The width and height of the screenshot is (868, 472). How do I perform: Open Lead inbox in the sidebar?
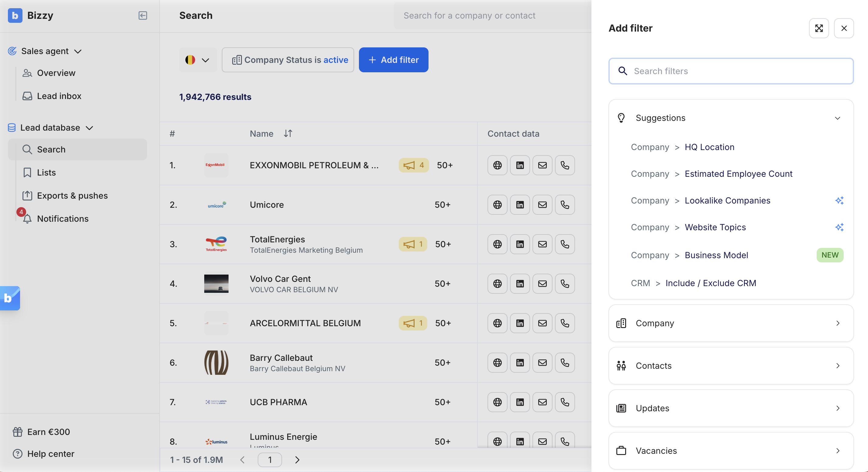(59, 96)
